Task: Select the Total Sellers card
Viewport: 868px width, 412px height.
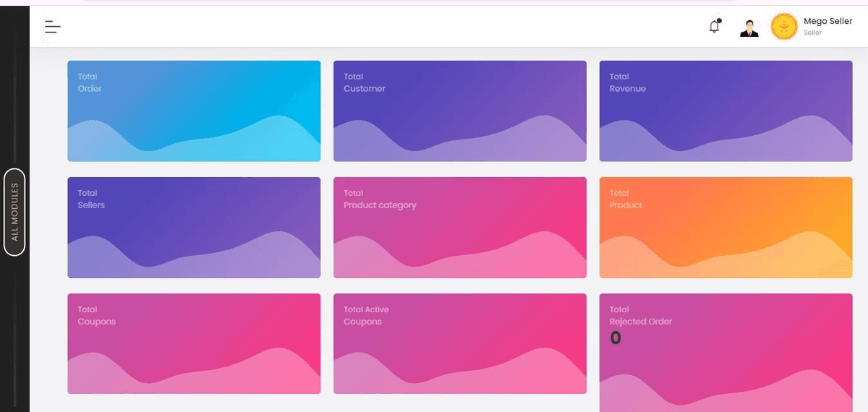Action: [x=194, y=227]
